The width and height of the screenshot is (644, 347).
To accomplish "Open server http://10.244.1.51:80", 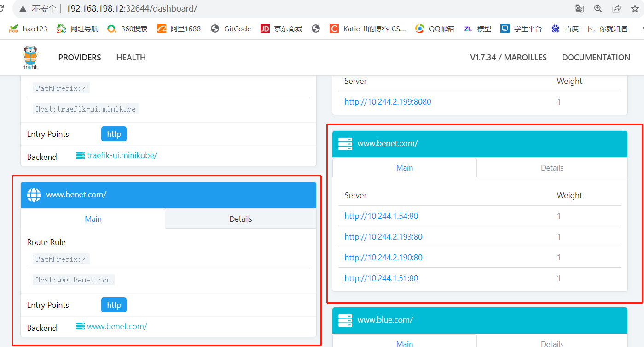I will click(x=381, y=278).
